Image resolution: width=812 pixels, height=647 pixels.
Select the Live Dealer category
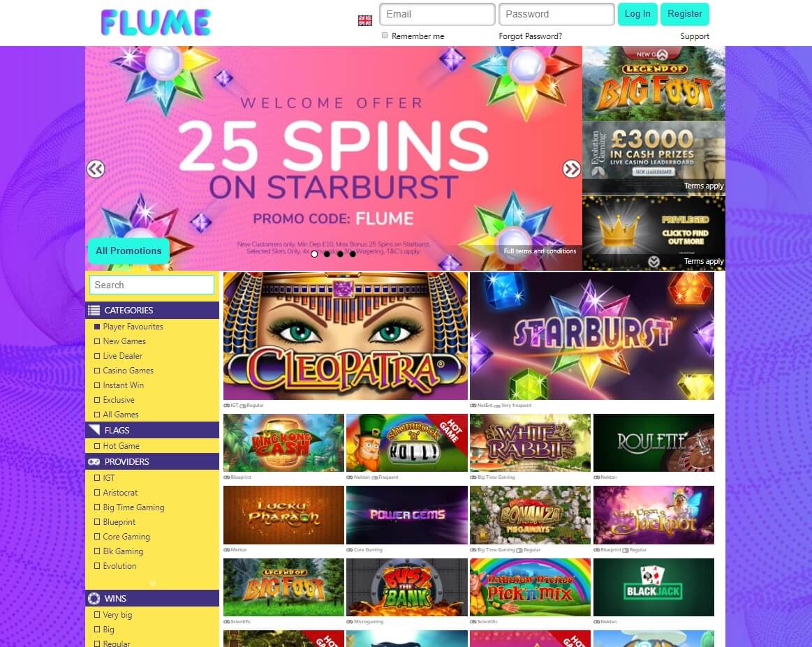click(x=122, y=355)
